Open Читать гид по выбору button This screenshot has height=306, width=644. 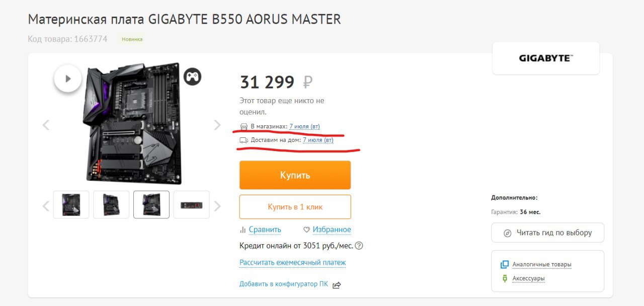(548, 233)
